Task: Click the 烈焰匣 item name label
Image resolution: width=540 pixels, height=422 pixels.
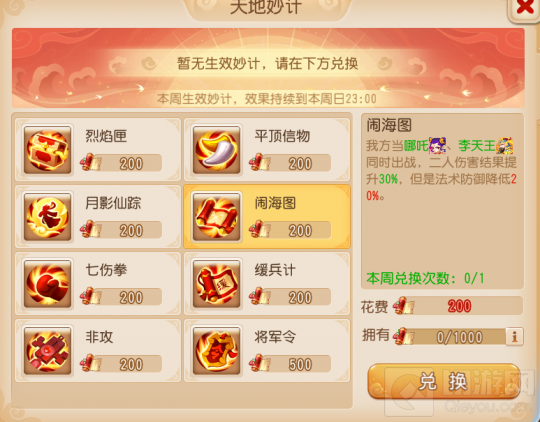Action: [x=106, y=136]
